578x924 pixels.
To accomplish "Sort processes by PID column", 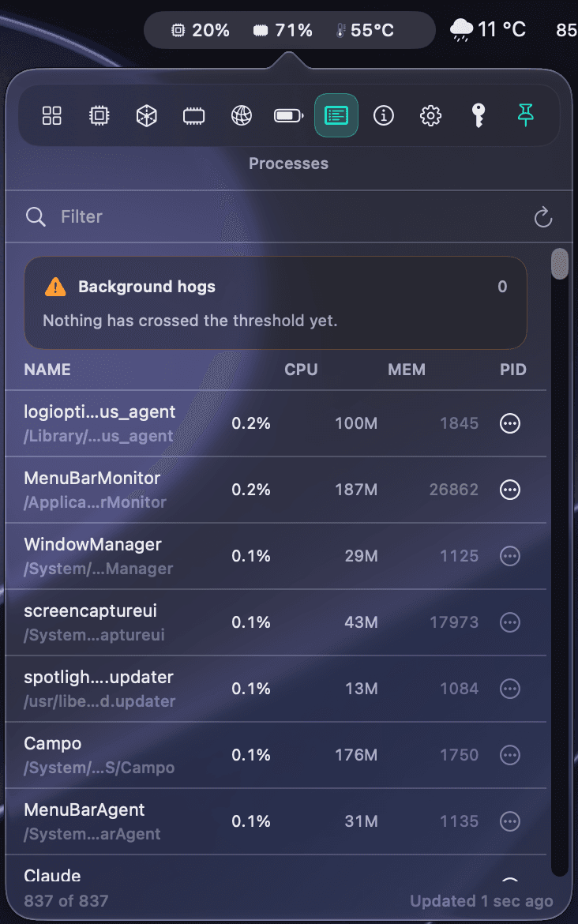I will click(513, 370).
